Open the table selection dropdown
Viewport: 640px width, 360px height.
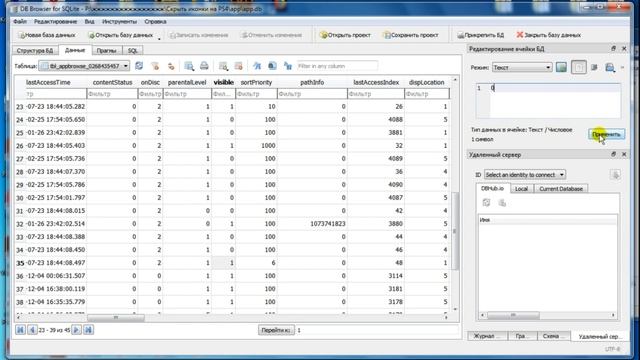[84, 66]
